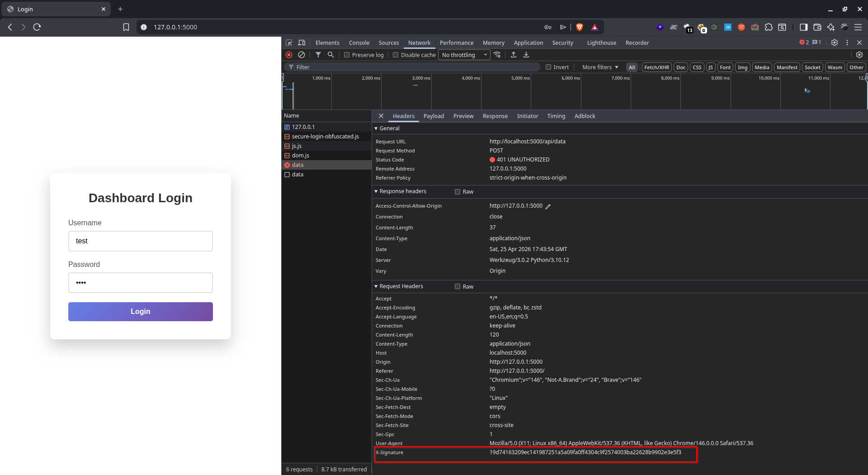Edit Access-Control-Allow-Origin header pencil
Viewport: 868px width, 475px height.
click(x=548, y=206)
